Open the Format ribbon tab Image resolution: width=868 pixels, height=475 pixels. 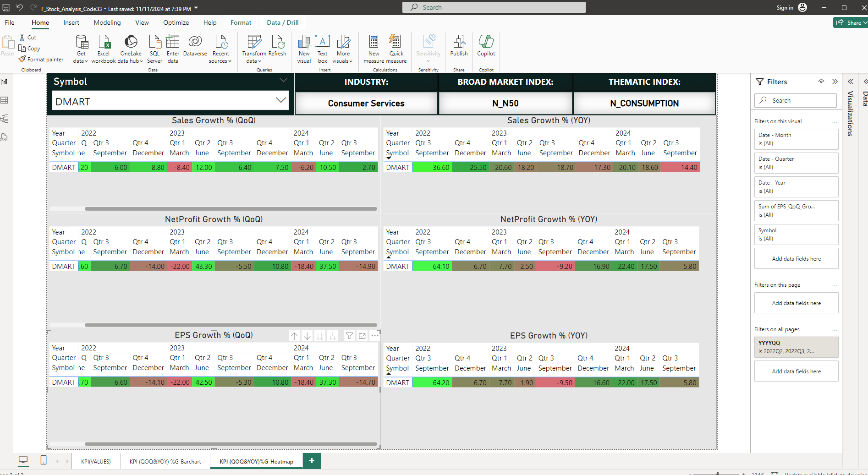pyautogui.click(x=241, y=22)
